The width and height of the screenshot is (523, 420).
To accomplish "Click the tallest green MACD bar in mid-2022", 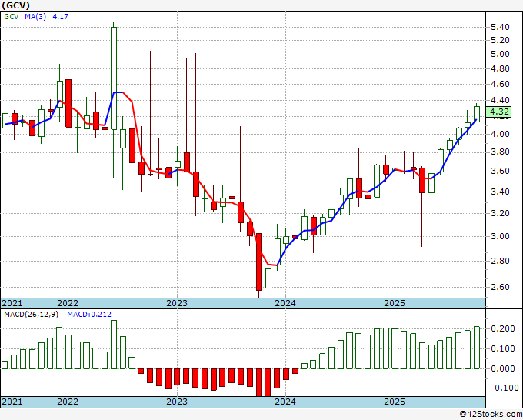I will click(x=114, y=345).
